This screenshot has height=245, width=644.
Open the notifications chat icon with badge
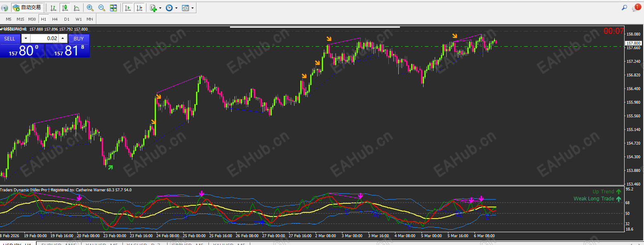[x=636, y=7]
